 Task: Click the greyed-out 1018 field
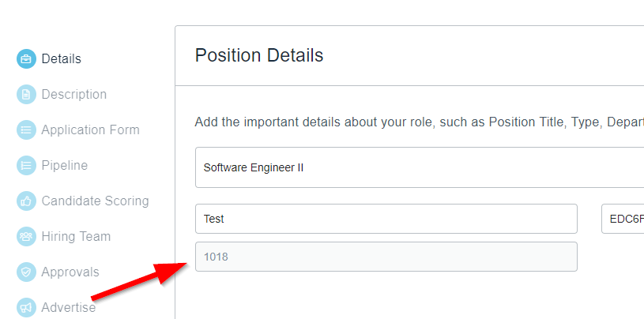click(386, 257)
